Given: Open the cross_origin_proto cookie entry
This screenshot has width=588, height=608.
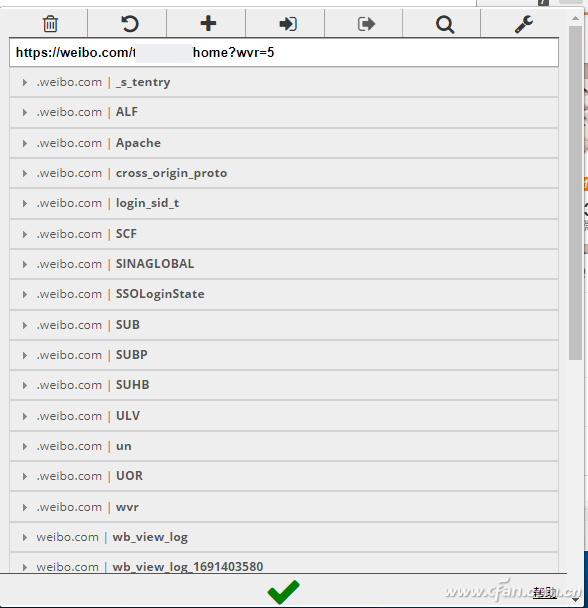Looking at the screenshot, I should point(284,173).
